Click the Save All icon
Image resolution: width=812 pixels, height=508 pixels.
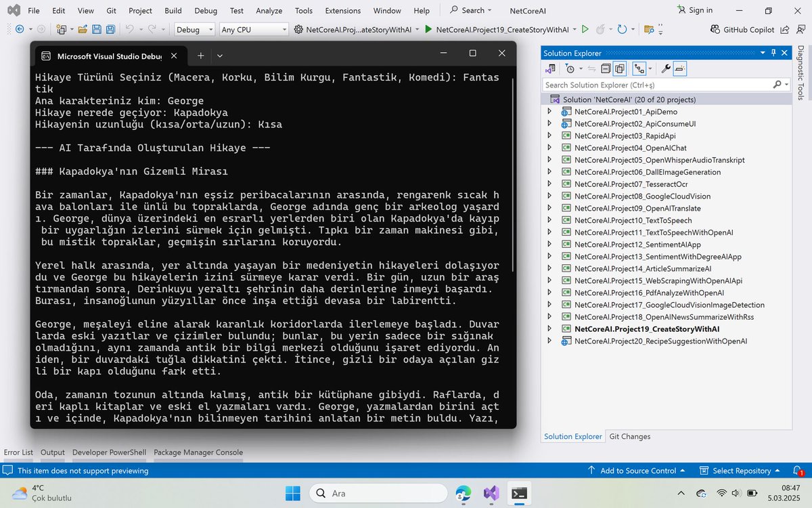[x=110, y=29]
